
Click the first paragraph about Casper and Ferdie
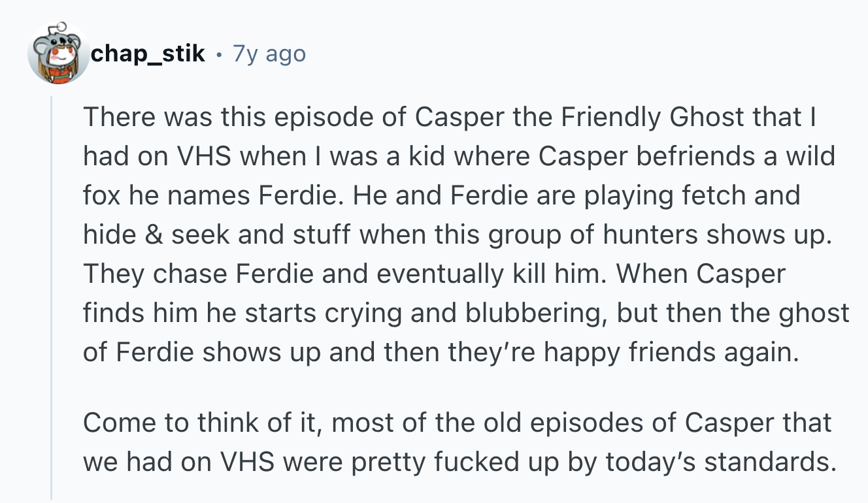458,235
